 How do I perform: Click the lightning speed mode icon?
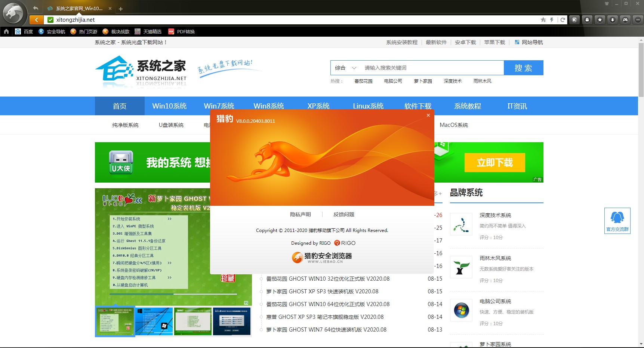pos(552,20)
